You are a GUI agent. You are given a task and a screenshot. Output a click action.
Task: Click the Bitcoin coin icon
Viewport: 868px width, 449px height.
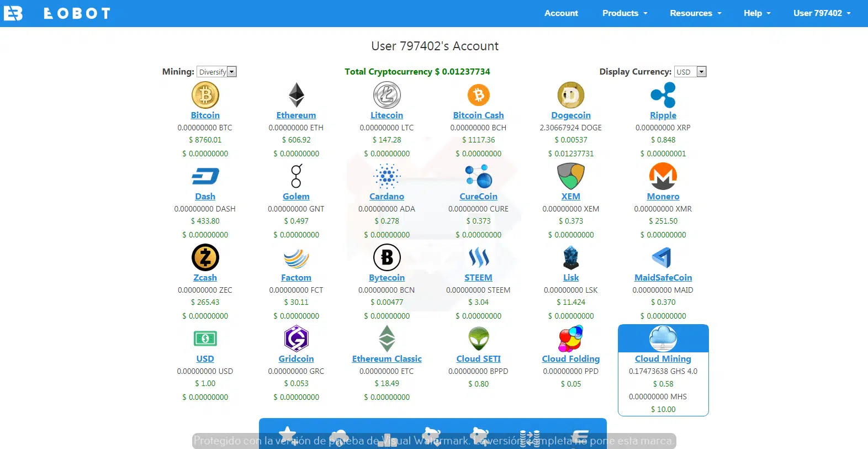click(205, 95)
